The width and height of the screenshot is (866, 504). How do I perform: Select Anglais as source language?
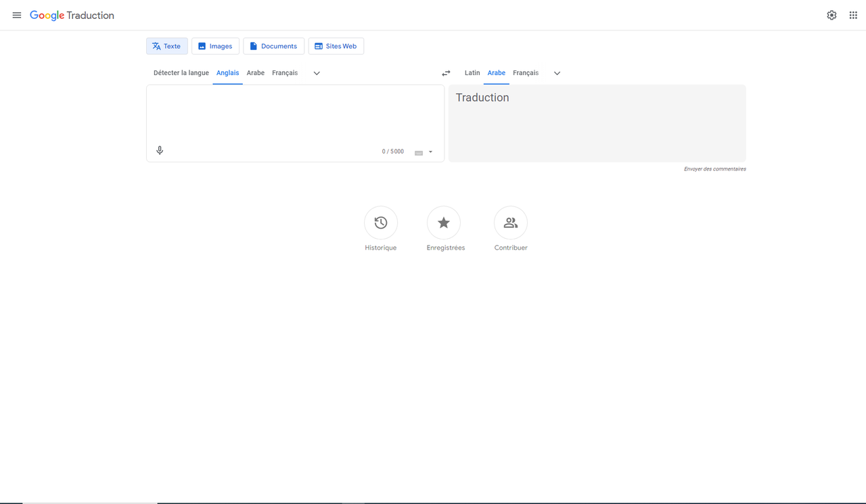227,73
